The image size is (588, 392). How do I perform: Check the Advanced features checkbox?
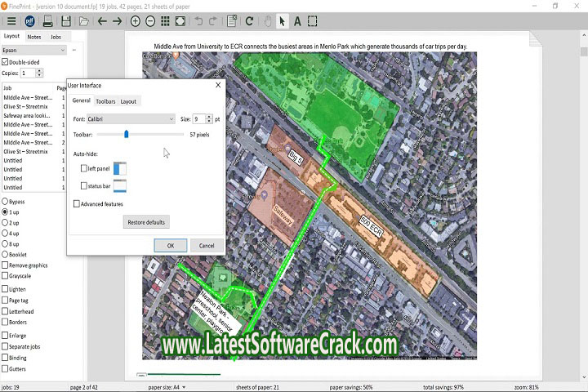pos(77,204)
